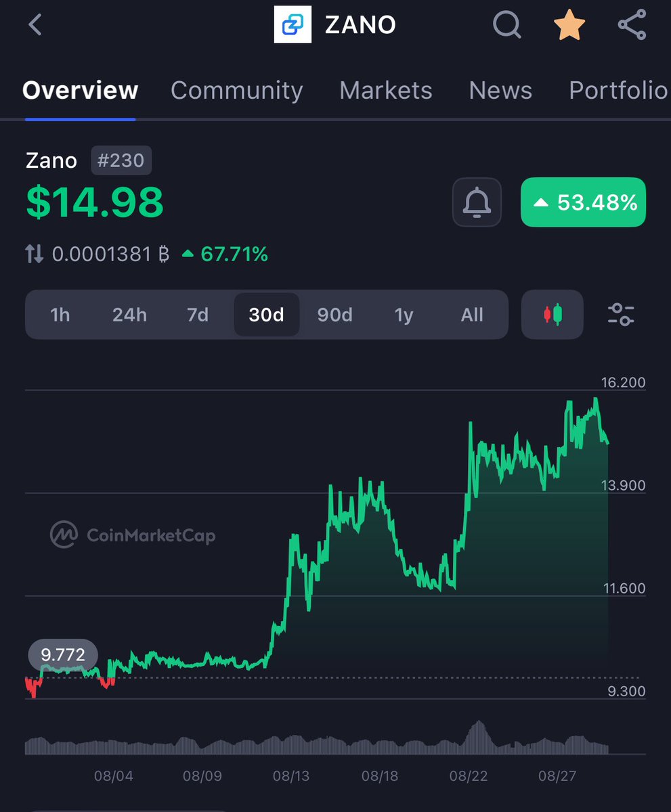Tap the 16.200 y-axis label
Screen dimensions: 671x812
[x=623, y=382]
